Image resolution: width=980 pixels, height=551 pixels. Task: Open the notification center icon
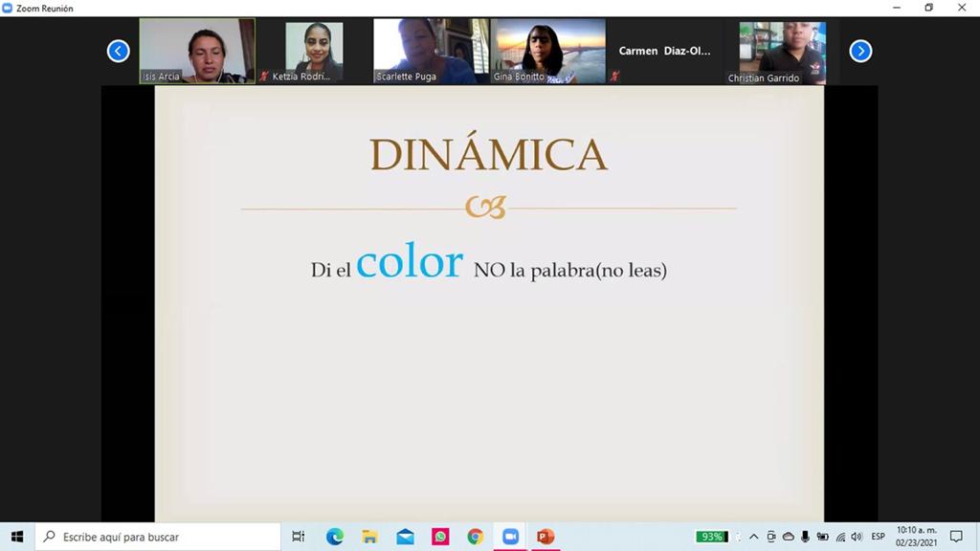click(x=956, y=537)
